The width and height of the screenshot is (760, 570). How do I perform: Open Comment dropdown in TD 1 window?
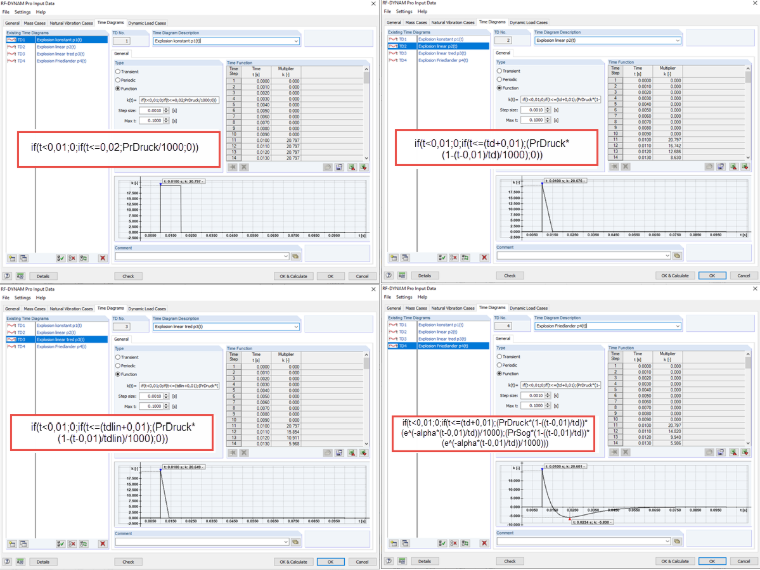[286, 256]
